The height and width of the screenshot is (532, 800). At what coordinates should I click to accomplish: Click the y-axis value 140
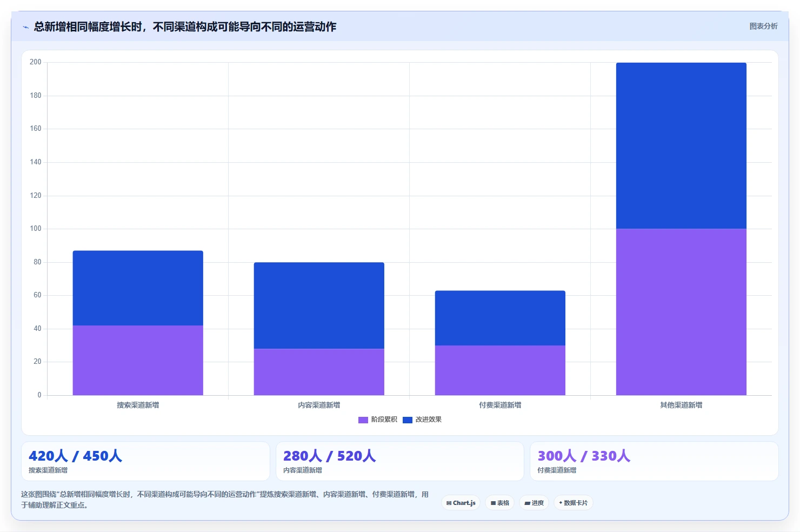click(36, 162)
